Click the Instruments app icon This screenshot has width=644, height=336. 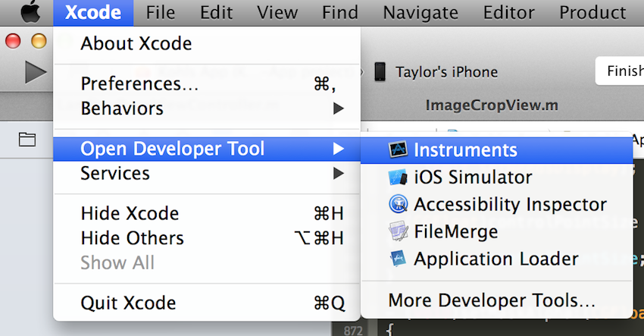click(x=398, y=149)
